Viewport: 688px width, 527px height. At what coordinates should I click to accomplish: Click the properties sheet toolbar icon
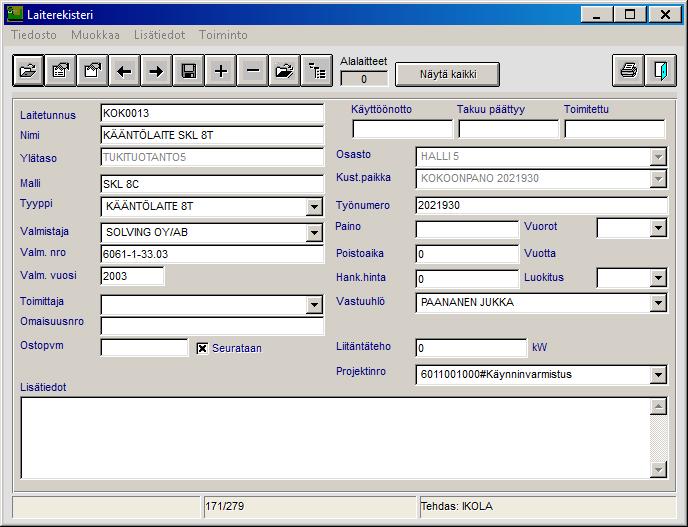(x=61, y=71)
